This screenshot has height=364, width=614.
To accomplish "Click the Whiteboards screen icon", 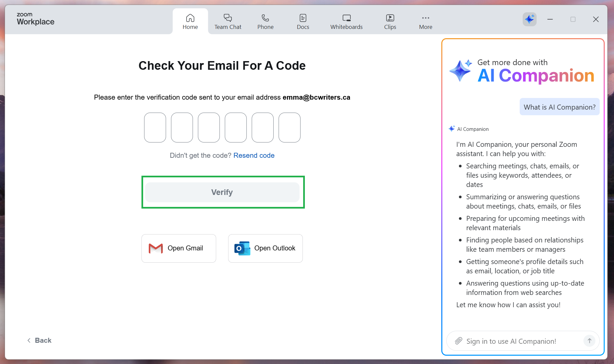I will point(346,18).
